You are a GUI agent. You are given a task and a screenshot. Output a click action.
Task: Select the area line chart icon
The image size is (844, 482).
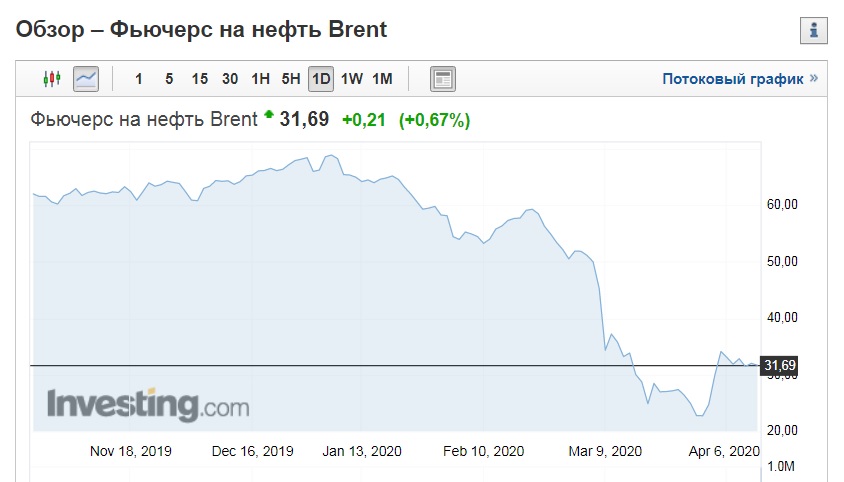point(86,79)
